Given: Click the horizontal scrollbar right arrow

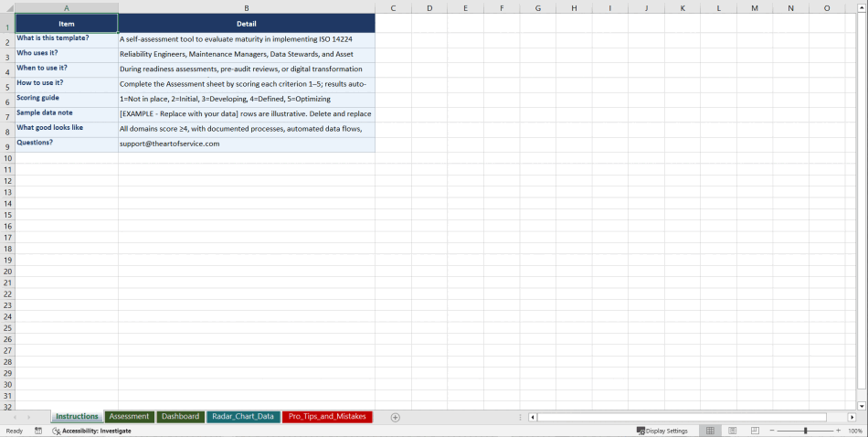Looking at the screenshot, I should pos(852,417).
